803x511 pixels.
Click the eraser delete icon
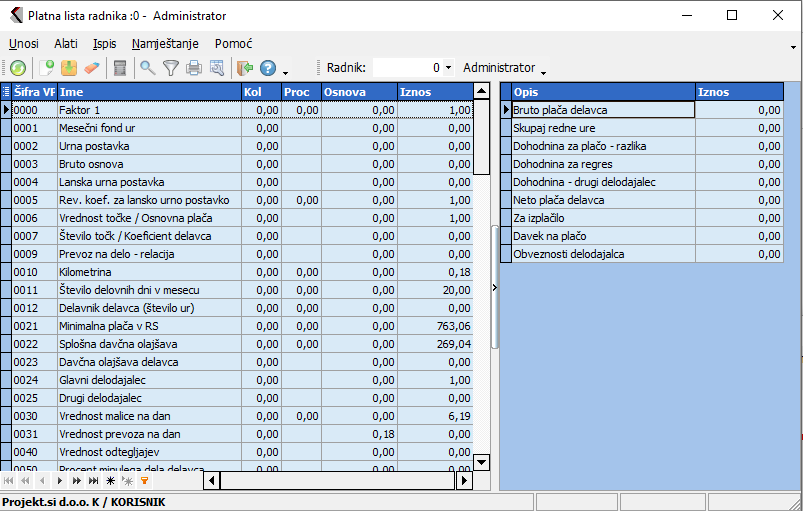(92, 68)
